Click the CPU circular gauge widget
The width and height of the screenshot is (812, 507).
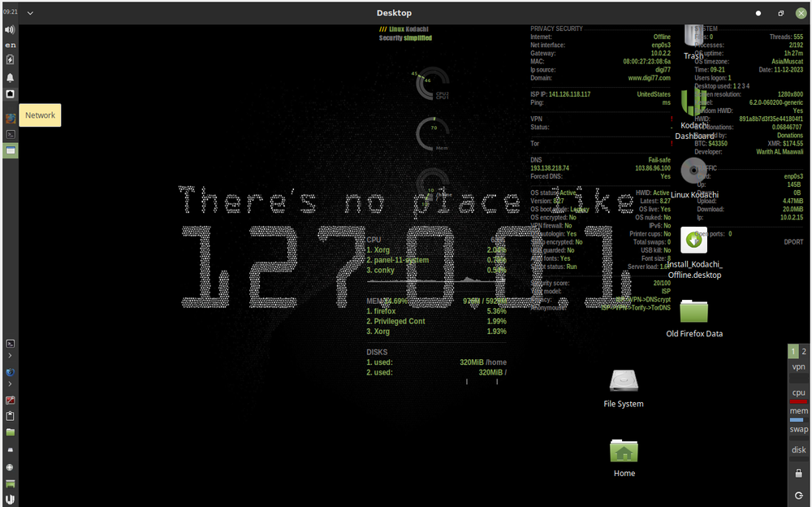click(433, 84)
